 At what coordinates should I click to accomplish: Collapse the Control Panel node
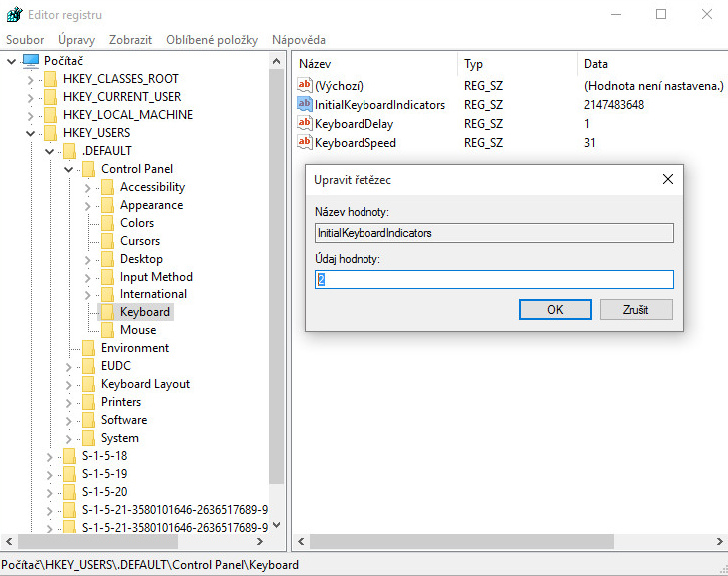(69, 169)
